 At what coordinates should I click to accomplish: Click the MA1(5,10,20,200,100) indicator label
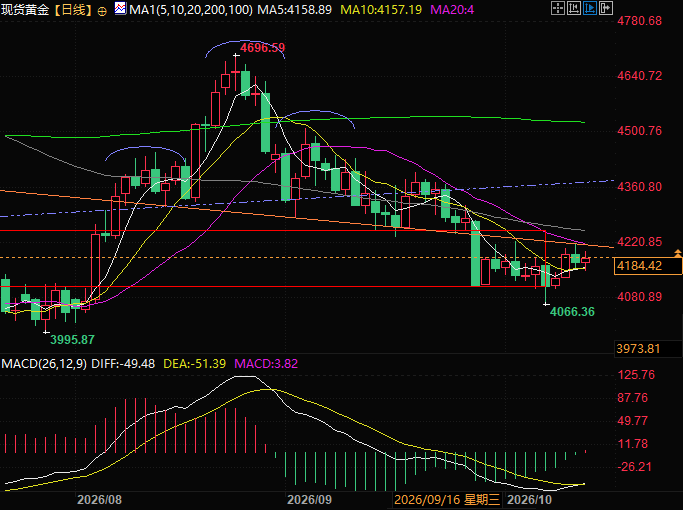(x=191, y=10)
